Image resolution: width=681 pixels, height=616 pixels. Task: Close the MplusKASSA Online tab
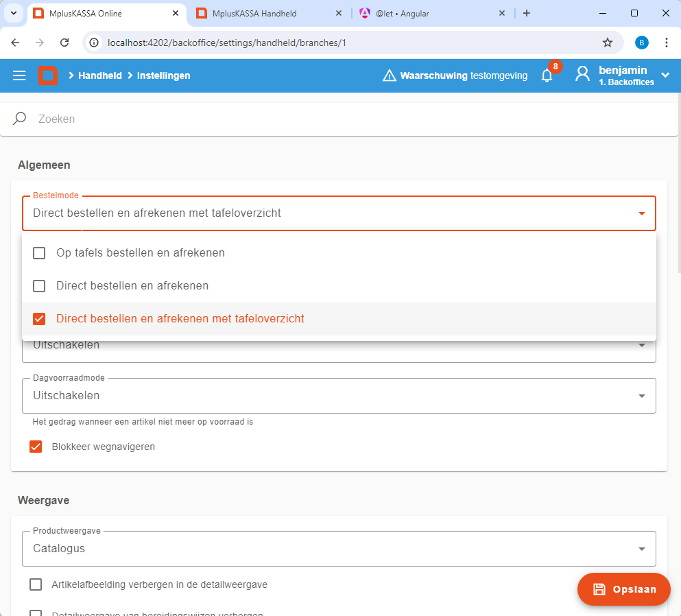tap(176, 13)
